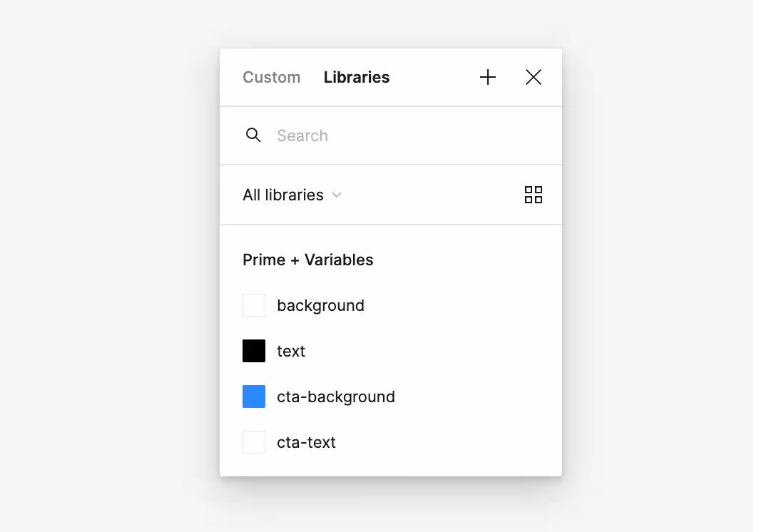
Task: Click the magnifying glass search icon
Action: coord(253,135)
